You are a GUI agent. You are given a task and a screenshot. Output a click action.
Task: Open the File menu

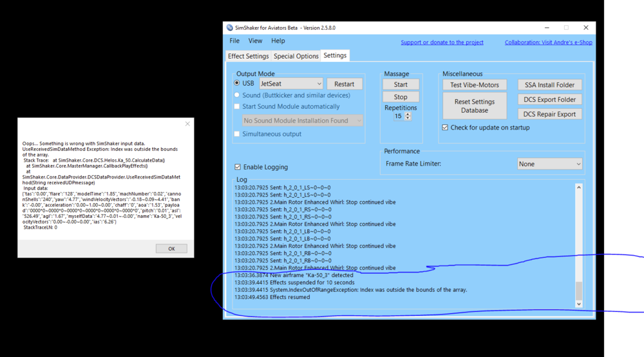[x=234, y=41]
